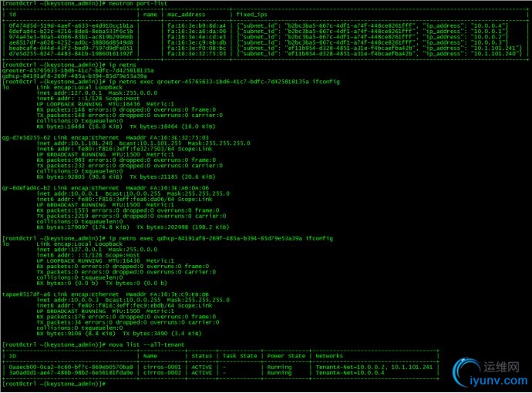Click port id starting with beabcafe

(x=71, y=48)
